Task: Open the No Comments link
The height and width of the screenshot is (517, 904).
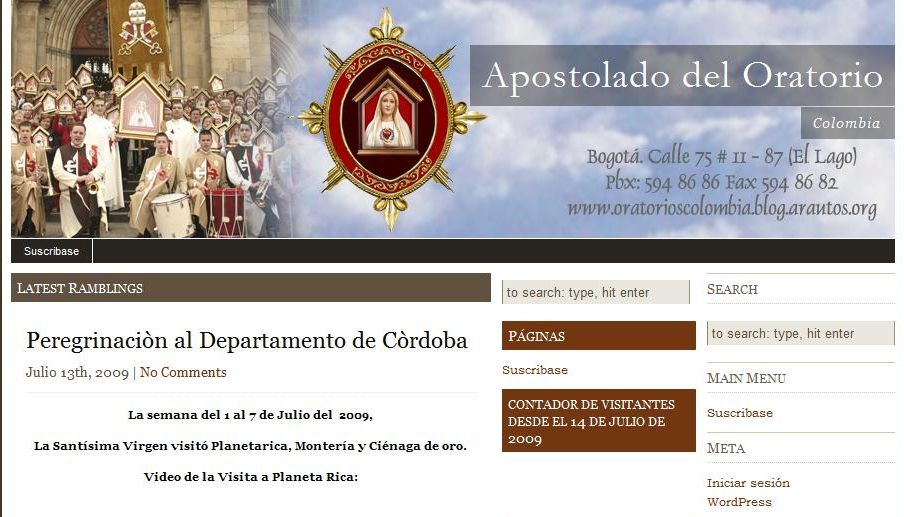Action: pos(183,372)
